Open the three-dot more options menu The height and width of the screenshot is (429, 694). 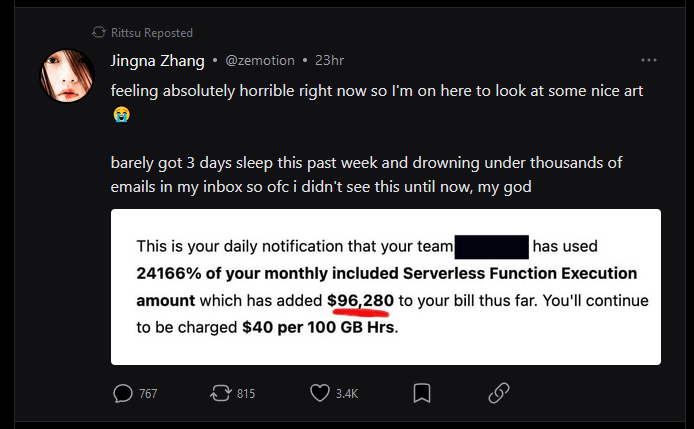tap(649, 60)
